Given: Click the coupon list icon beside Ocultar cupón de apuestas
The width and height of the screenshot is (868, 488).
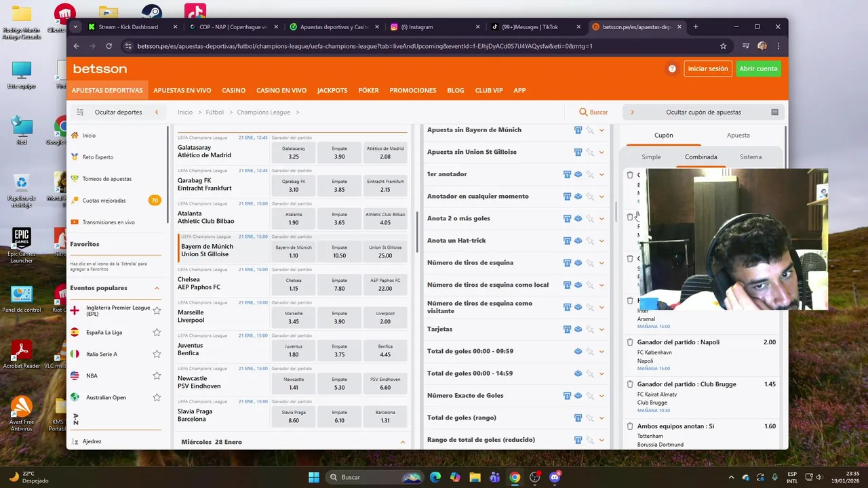Looking at the screenshot, I should [x=774, y=113].
